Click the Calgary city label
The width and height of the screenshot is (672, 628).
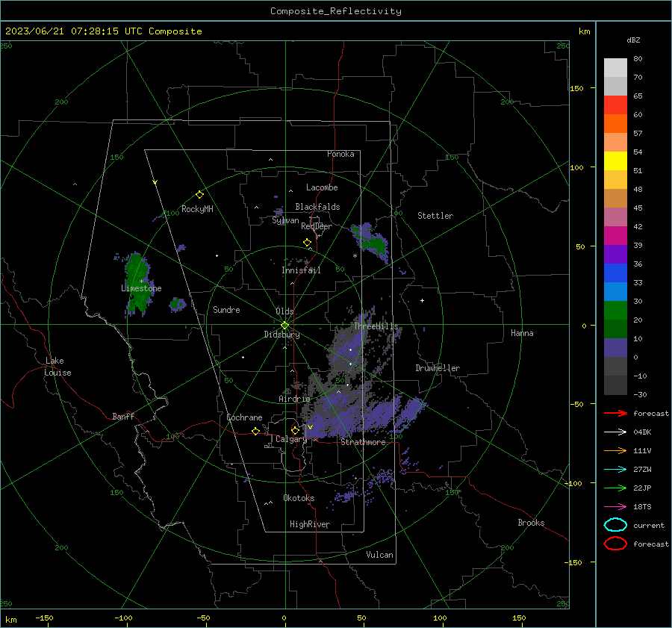tap(291, 439)
